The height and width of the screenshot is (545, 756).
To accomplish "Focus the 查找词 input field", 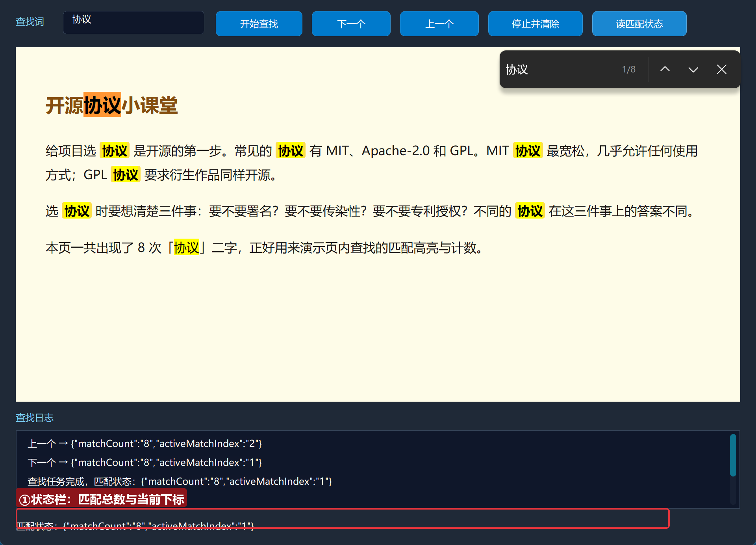I will tap(133, 22).
